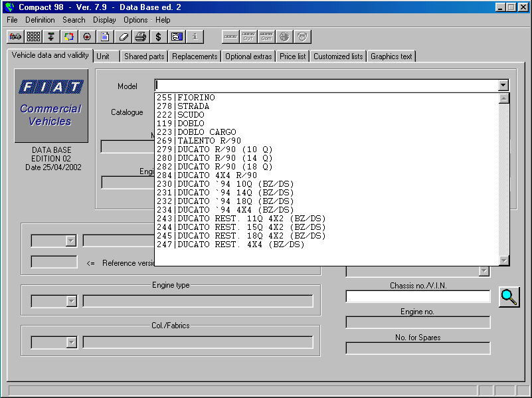Click the greyed info 'i' icon
Screen dimensions: 532x398
pos(195,37)
